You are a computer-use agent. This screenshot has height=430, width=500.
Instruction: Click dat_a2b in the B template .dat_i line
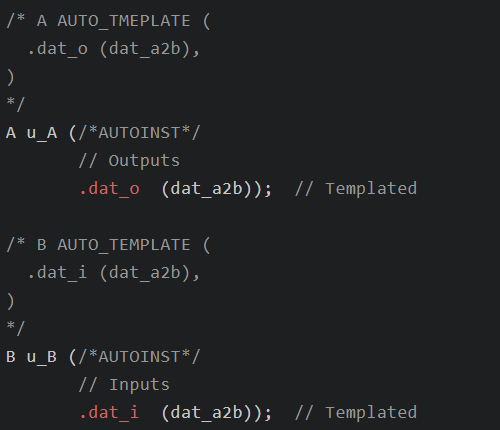145,273
